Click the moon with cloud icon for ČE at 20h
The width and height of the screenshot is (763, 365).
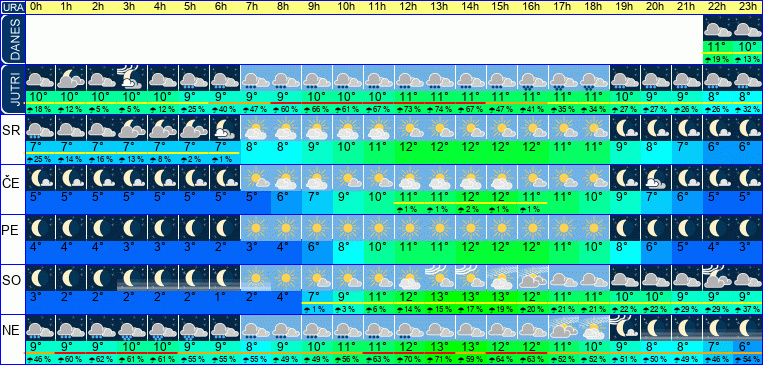click(x=656, y=177)
